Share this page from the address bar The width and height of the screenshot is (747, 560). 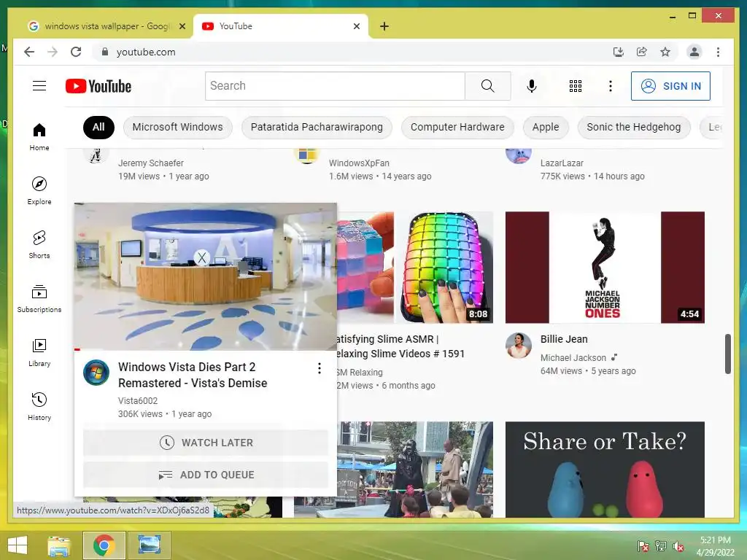point(642,52)
